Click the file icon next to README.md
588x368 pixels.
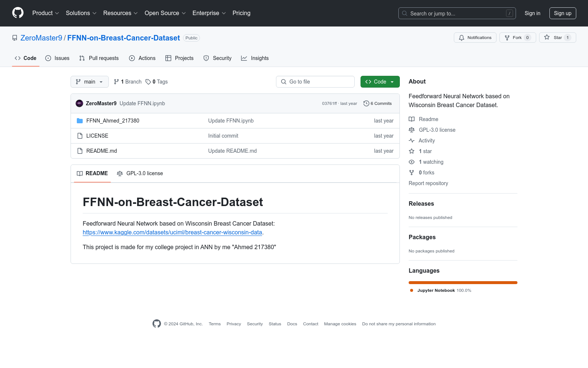[80, 151]
